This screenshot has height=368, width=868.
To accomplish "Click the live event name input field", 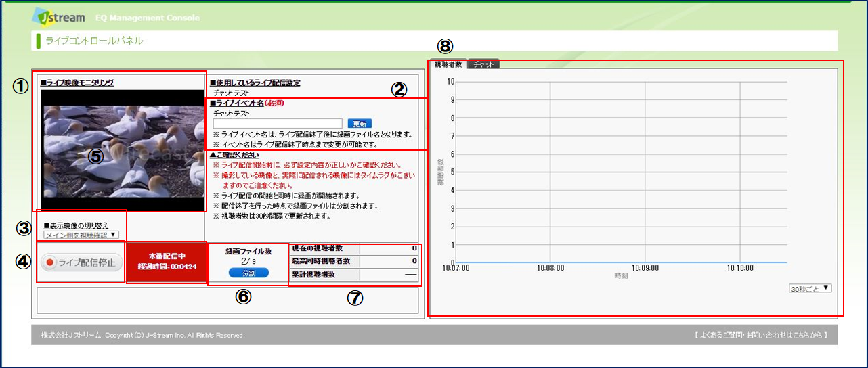I will (277, 124).
